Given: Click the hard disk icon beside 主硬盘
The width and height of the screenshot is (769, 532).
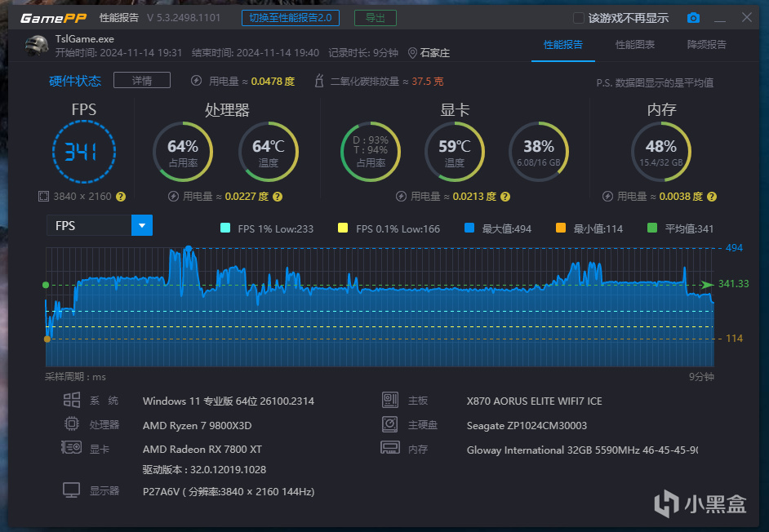Looking at the screenshot, I should [390, 424].
